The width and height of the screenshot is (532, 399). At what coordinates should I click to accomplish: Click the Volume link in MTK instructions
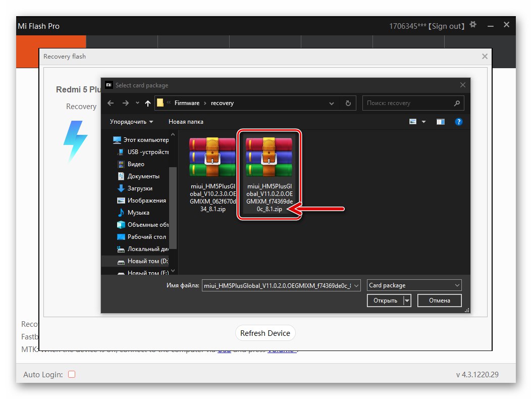[281, 350]
